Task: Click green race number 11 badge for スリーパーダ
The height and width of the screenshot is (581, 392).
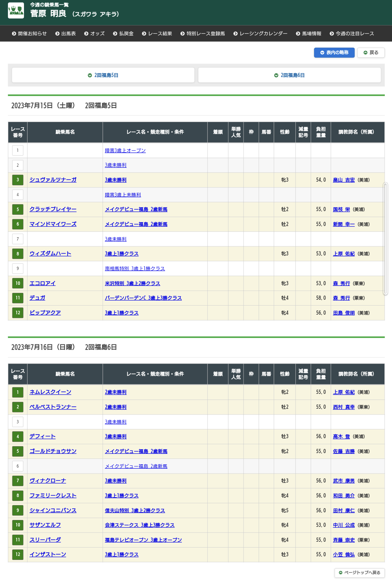Action: click(x=18, y=540)
